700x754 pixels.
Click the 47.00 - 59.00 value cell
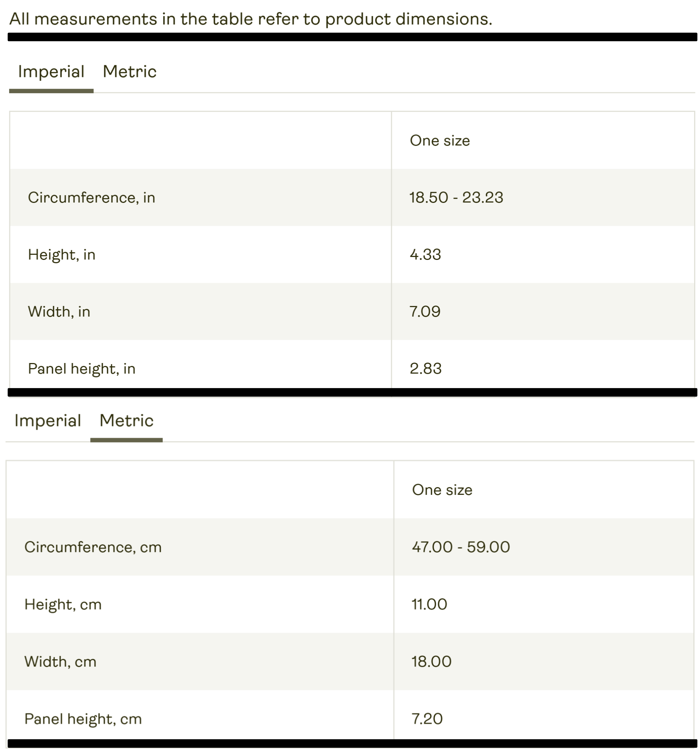tap(461, 547)
